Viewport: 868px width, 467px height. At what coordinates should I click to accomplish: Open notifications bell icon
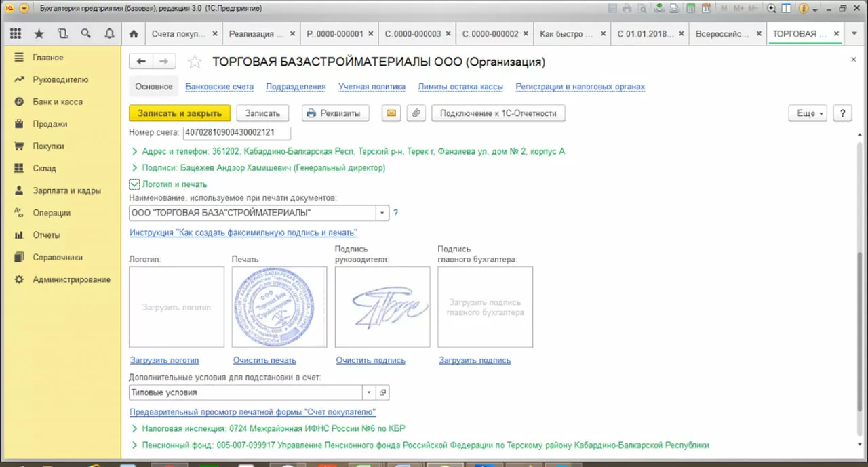(x=109, y=33)
